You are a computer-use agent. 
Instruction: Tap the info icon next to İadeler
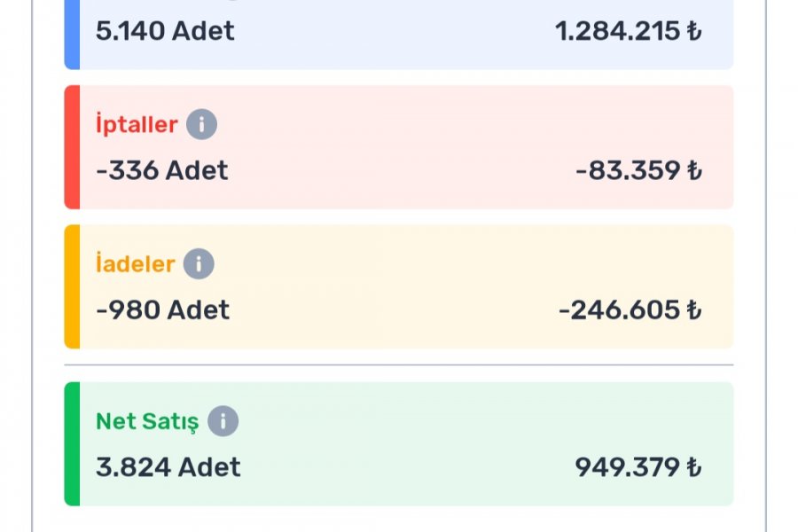[199, 263]
